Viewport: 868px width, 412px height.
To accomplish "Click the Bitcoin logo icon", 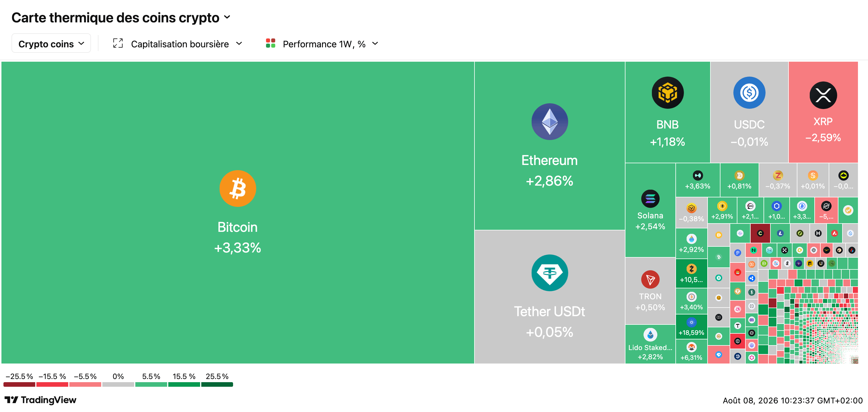I will (x=238, y=188).
